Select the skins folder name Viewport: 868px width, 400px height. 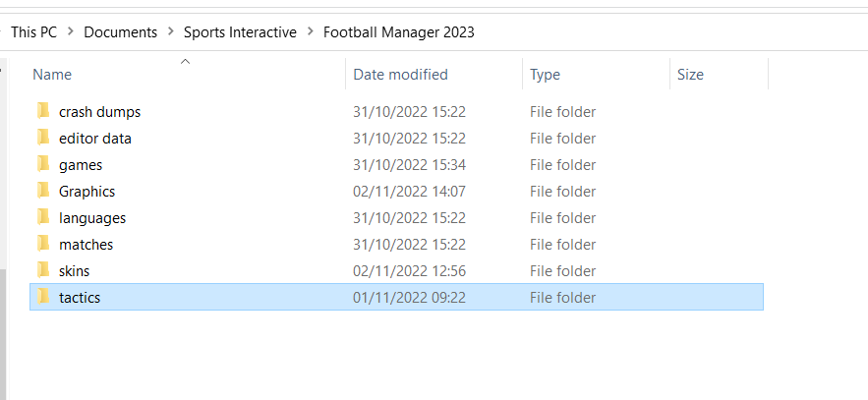[74, 271]
